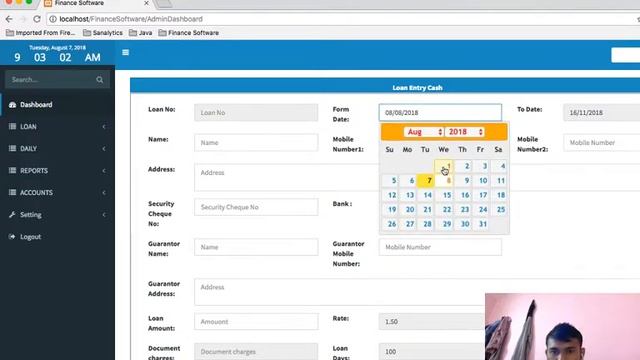
Task: Focus the Loan Amount input
Action: 256,322
